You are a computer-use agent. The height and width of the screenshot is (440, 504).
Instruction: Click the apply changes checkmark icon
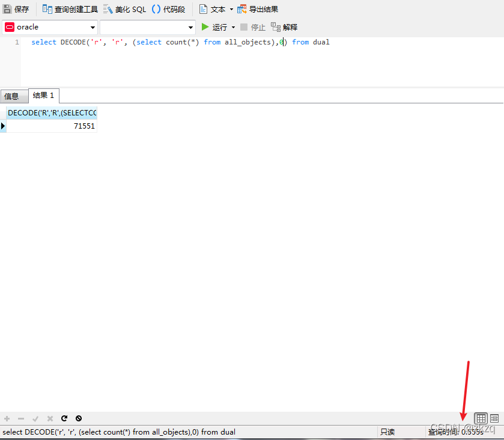pos(35,418)
